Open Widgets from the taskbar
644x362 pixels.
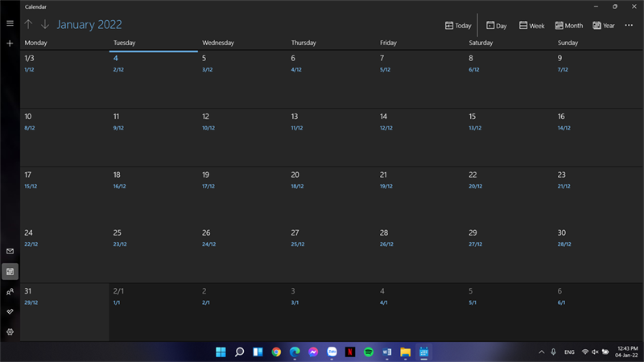point(258,352)
